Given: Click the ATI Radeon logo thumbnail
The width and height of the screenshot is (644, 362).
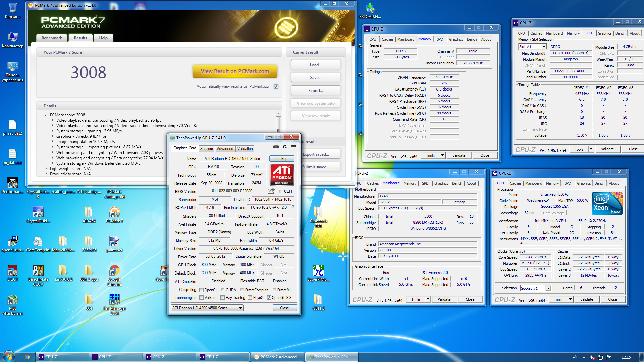Looking at the screenshot, I should pyautogui.click(x=282, y=175).
